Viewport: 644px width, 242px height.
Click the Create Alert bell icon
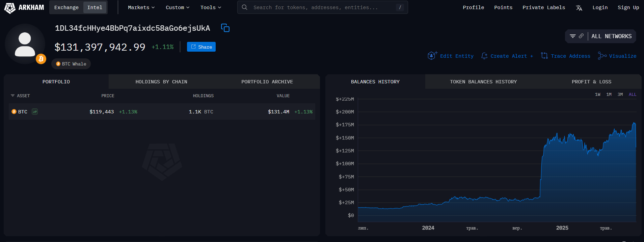pos(484,56)
